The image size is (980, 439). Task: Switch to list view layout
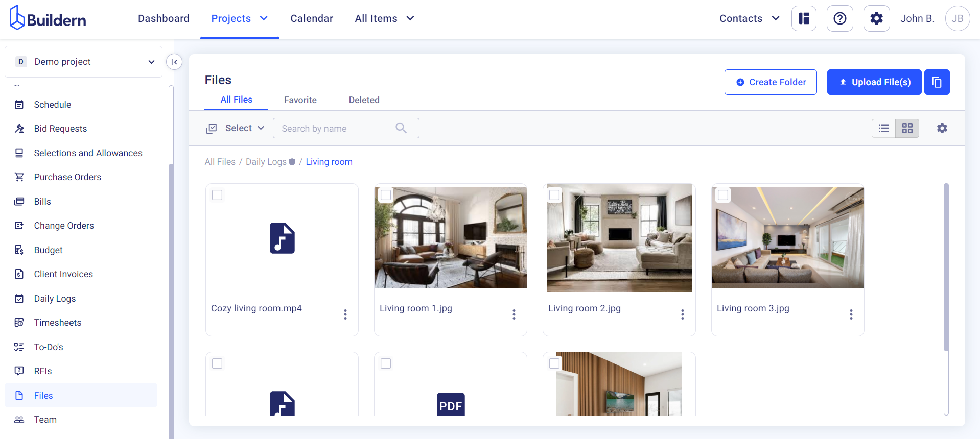click(x=883, y=128)
